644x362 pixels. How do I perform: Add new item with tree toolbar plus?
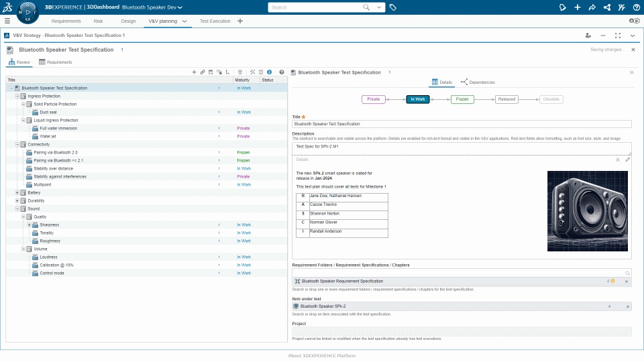tap(194, 72)
